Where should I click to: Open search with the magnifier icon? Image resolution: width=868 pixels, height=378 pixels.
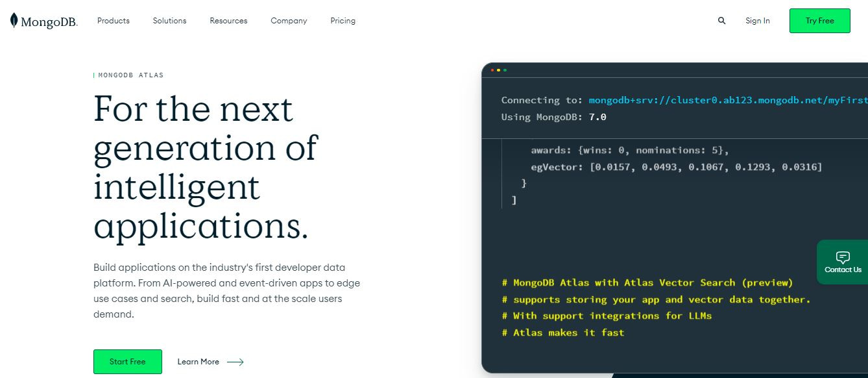[x=721, y=21]
